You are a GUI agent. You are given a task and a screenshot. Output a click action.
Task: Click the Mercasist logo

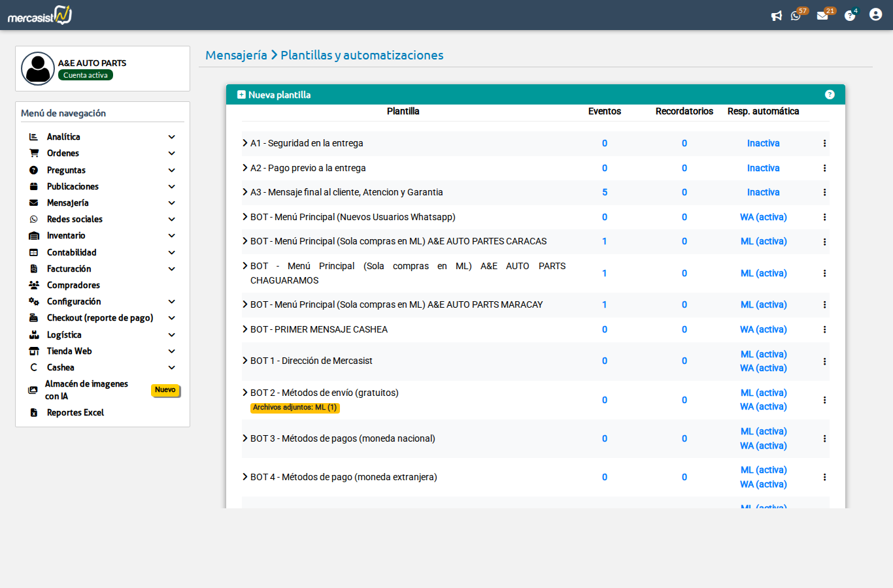(40, 15)
